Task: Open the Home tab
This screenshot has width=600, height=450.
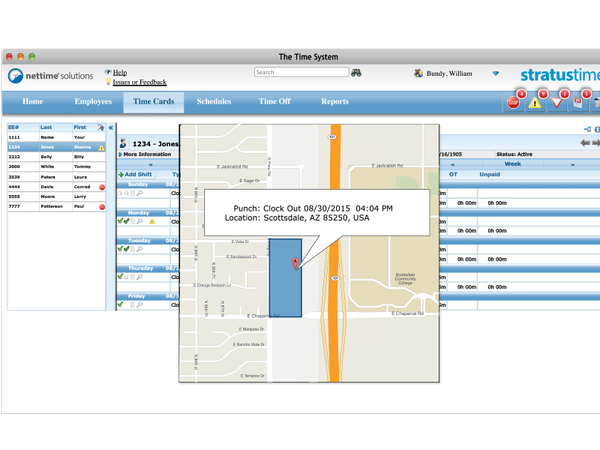Action: 33,102
